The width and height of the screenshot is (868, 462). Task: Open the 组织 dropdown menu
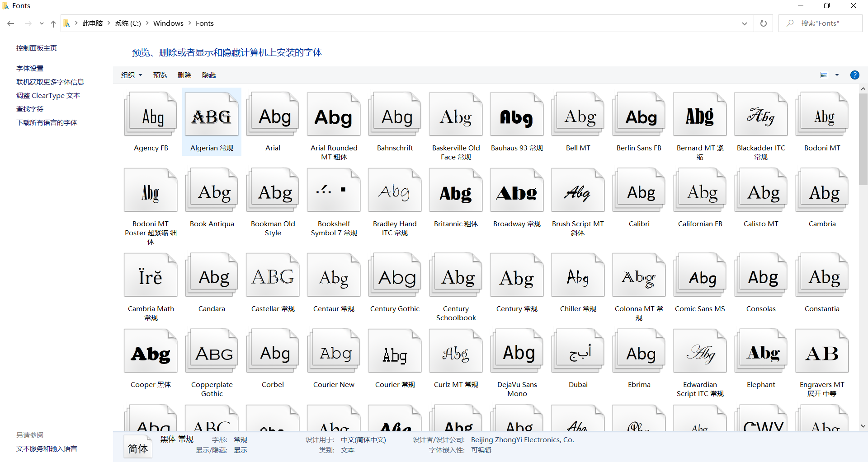coord(132,75)
